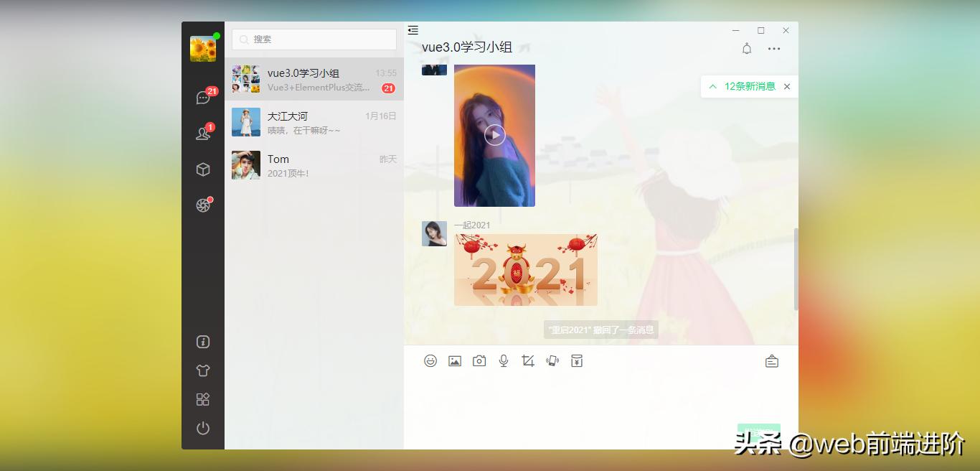
Task: Select the vue3.0学习小组 conversation
Action: (x=314, y=79)
